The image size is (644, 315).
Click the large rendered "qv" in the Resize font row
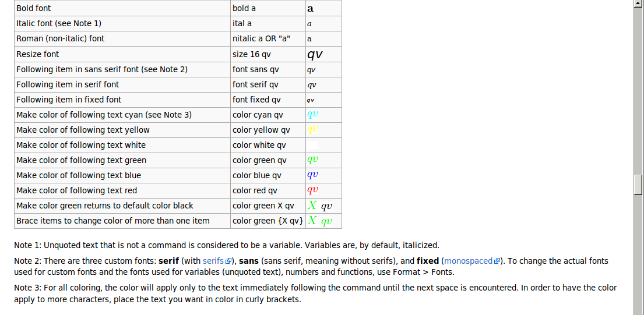[x=315, y=54]
